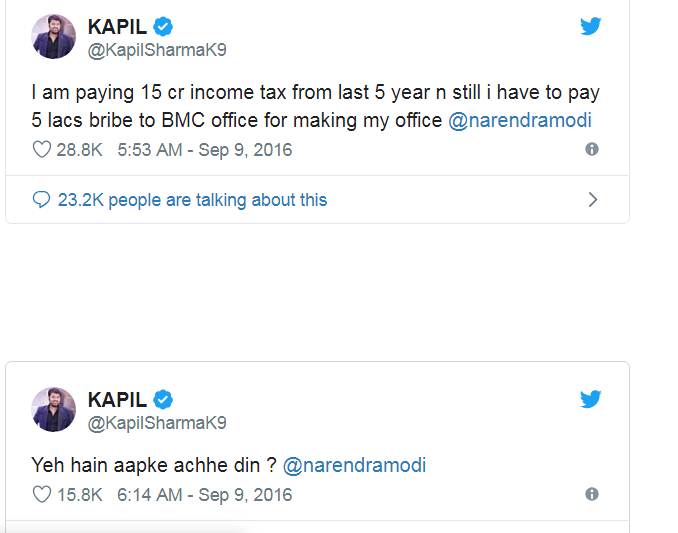Open '23.2K people are talking about this'
Viewport: 678px width, 533px height.
[192, 200]
